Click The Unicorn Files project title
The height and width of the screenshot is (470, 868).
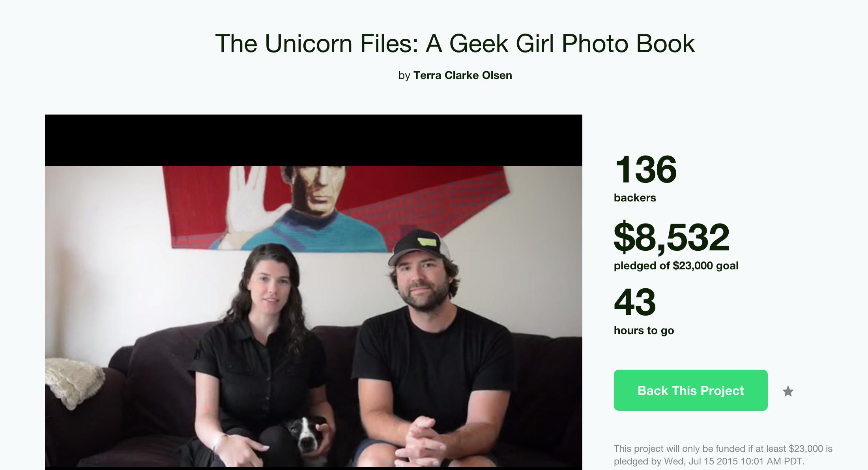[455, 43]
